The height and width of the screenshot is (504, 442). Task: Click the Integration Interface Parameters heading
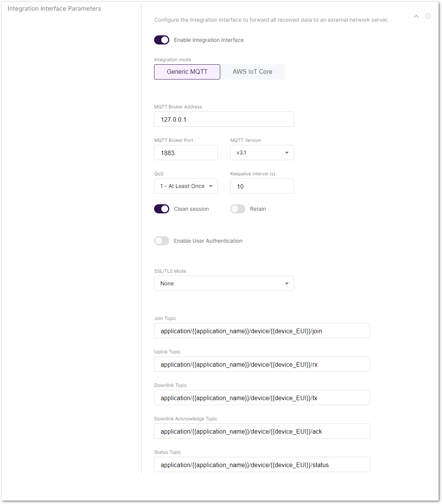click(54, 8)
